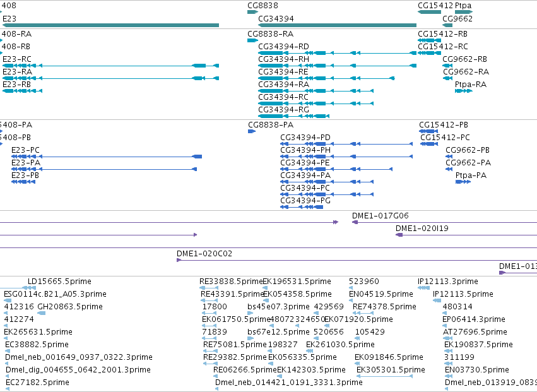This screenshot has width=537, height=392.
Task: Click the CG34394-RA transcript label
Action: [x=283, y=85]
